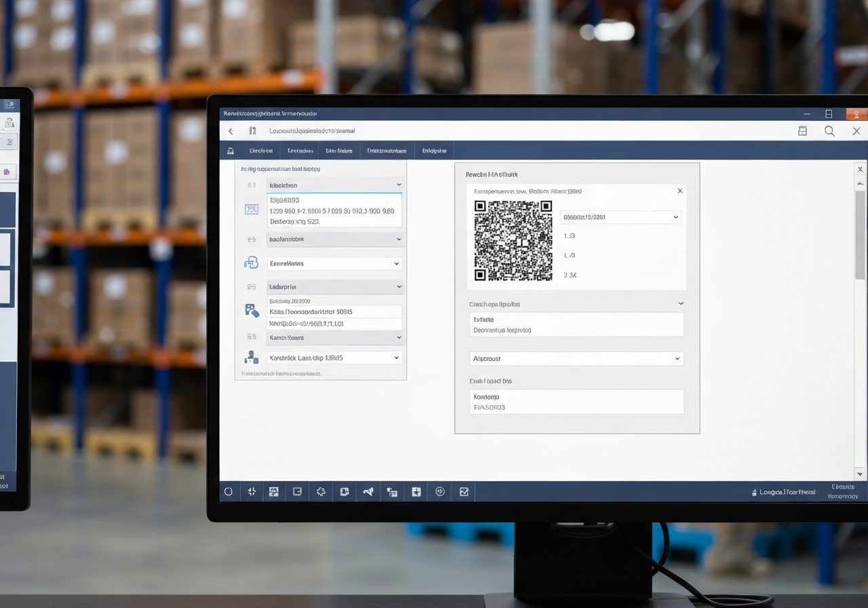Click the document icon beside the back arrow
The width and height of the screenshot is (868, 608).
click(x=252, y=131)
